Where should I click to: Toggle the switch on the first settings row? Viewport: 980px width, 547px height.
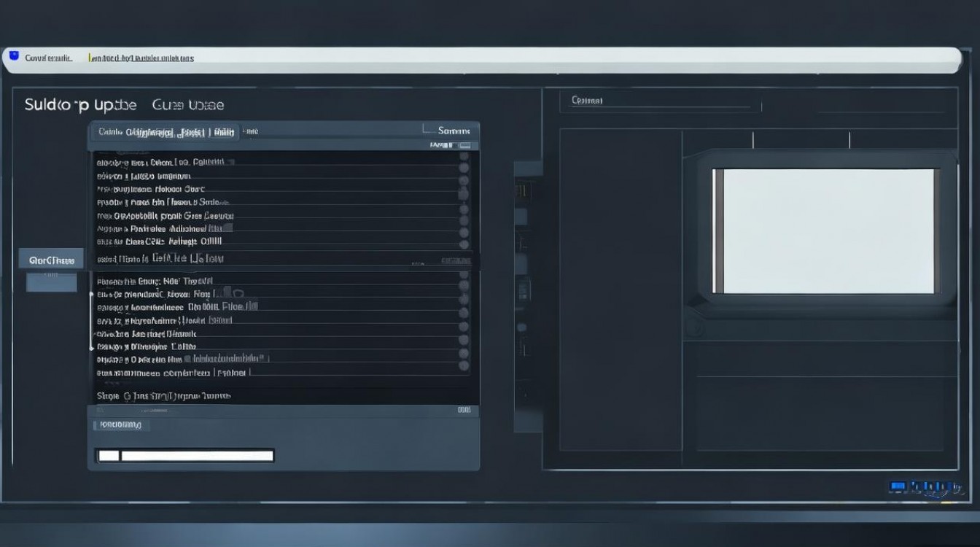point(464,162)
